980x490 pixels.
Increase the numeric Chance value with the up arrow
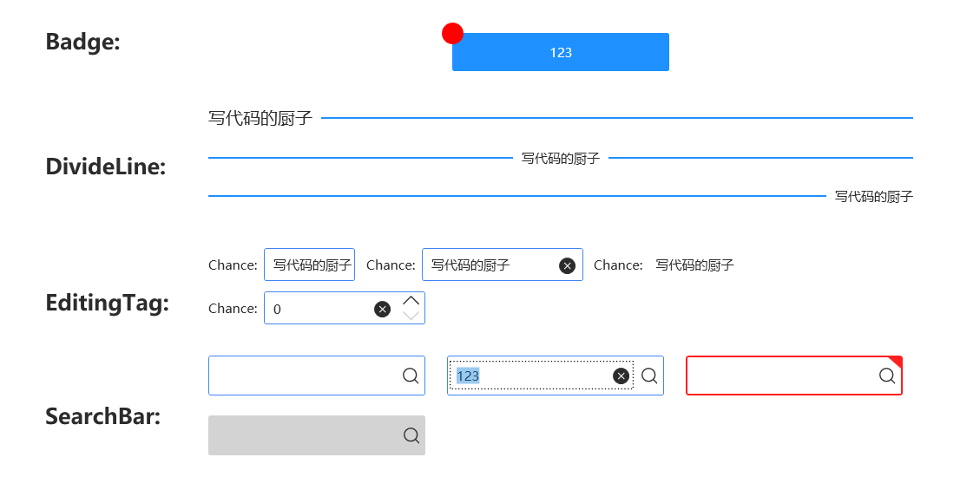click(x=411, y=300)
